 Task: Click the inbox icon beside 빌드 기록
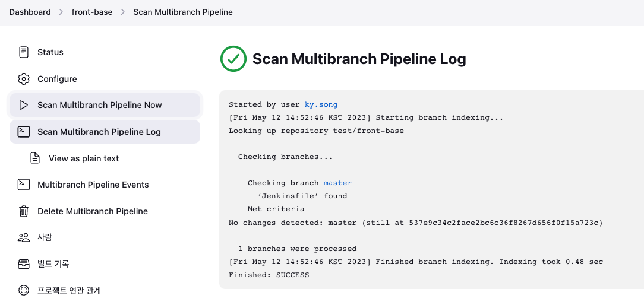[24, 263]
